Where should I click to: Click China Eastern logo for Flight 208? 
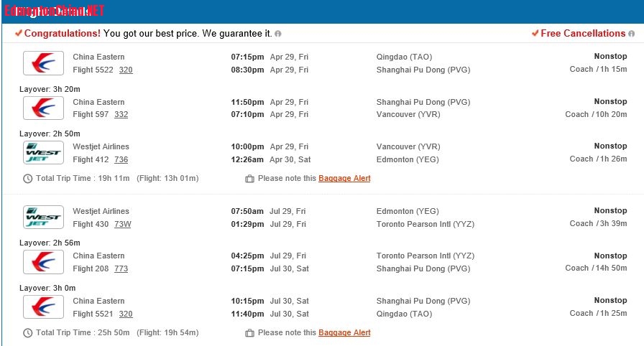tap(43, 262)
